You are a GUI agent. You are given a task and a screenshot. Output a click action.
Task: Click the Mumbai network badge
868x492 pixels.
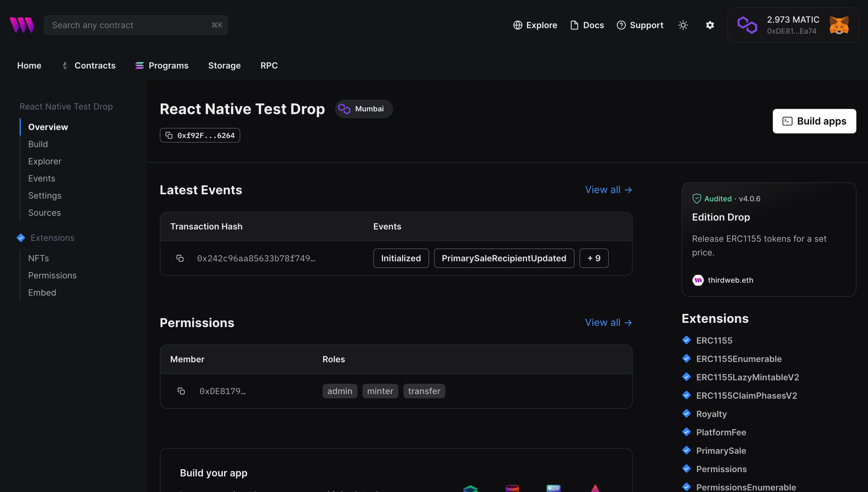click(364, 109)
